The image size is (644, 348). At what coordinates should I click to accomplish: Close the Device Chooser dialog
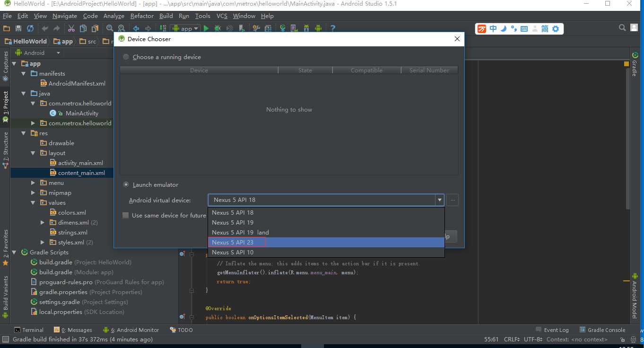click(457, 39)
